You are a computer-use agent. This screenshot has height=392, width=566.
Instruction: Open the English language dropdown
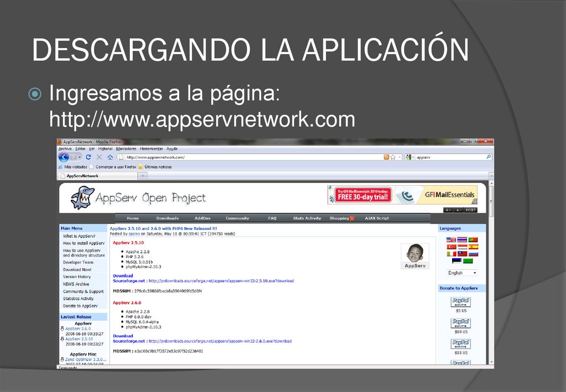pyautogui.click(x=462, y=273)
